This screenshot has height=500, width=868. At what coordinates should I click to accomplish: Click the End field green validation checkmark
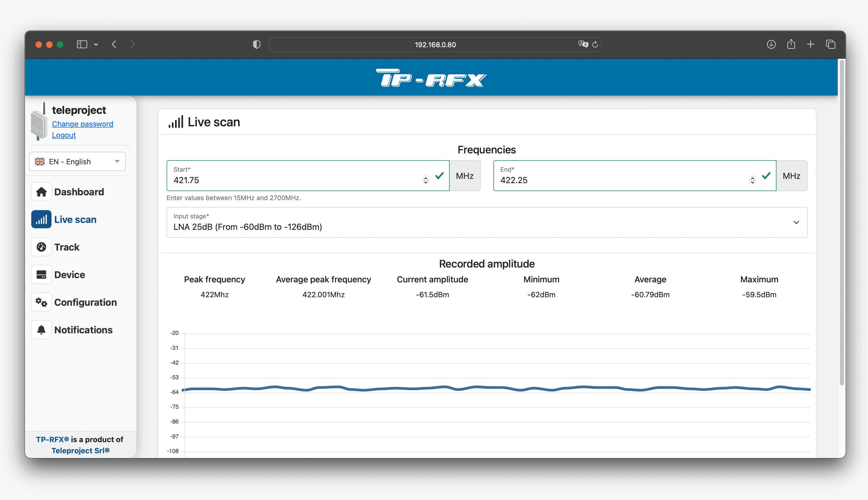(766, 175)
